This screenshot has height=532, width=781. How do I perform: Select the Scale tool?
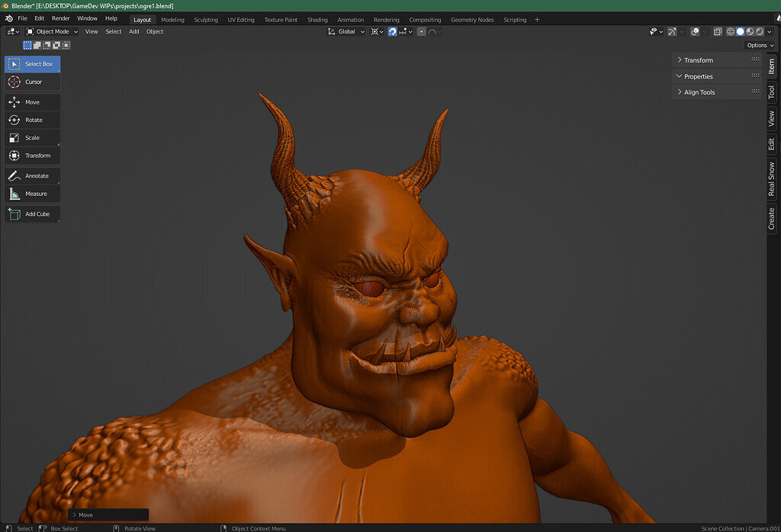(32, 137)
